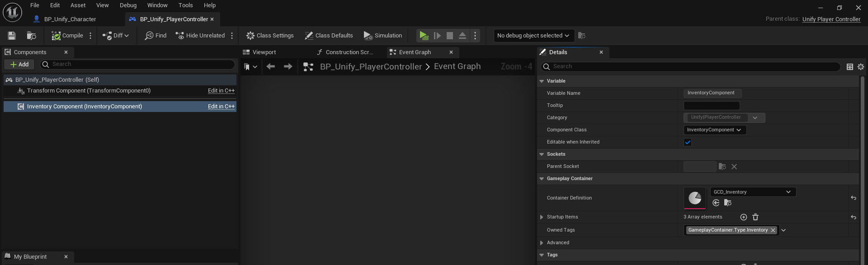868x265 pixels.
Task: Click the Find toolbar button
Action: [x=156, y=36]
